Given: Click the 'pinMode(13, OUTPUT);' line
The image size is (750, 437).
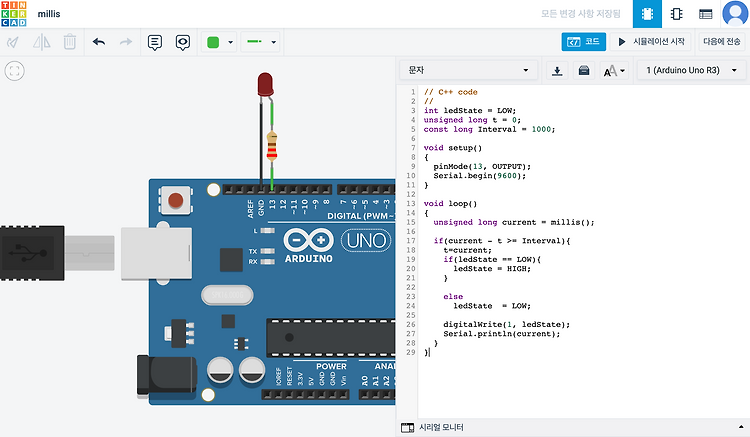Looking at the screenshot, I should [x=482, y=166].
